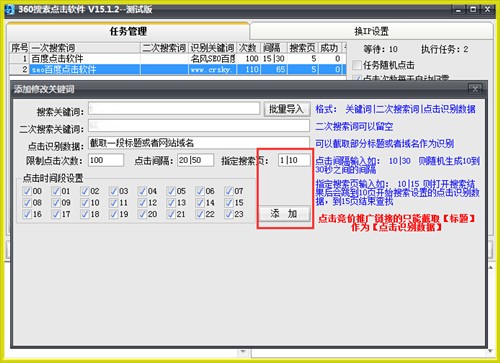The image size is (500, 363).
Task: Focus the 搜索关键词 input field
Action: tap(174, 109)
